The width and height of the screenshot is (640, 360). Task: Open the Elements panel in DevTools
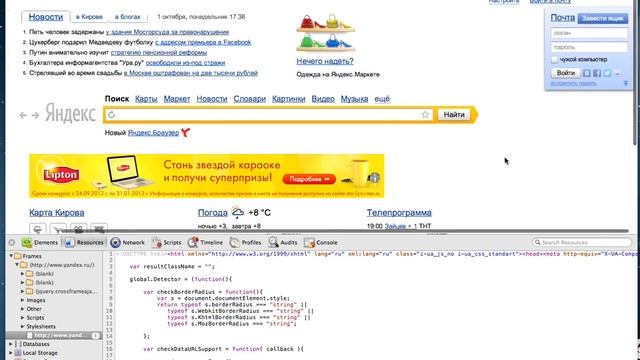pyautogui.click(x=40, y=242)
